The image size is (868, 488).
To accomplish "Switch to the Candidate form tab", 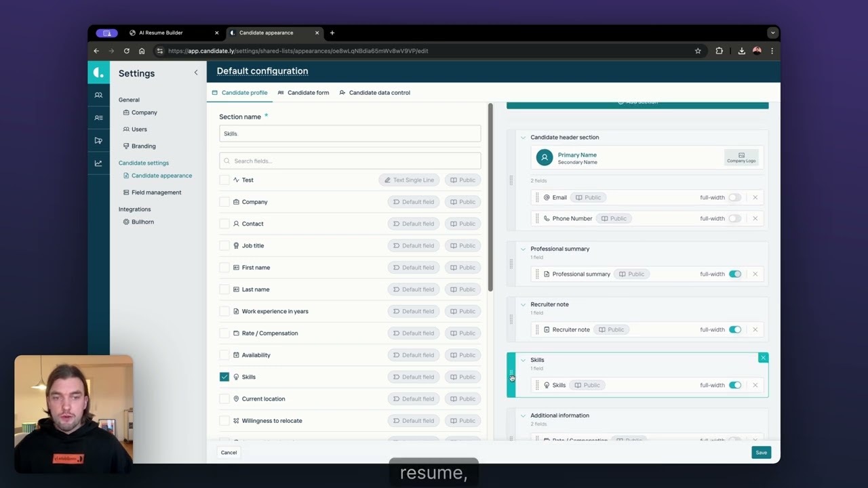I will point(303,93).
